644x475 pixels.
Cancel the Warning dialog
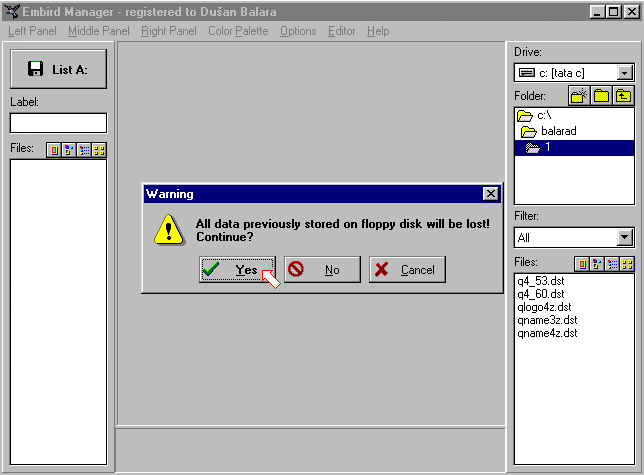(x=407, y=269)
